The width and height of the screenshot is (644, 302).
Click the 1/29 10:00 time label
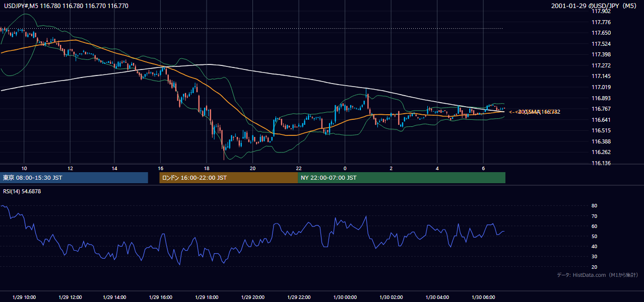point(24,297)
